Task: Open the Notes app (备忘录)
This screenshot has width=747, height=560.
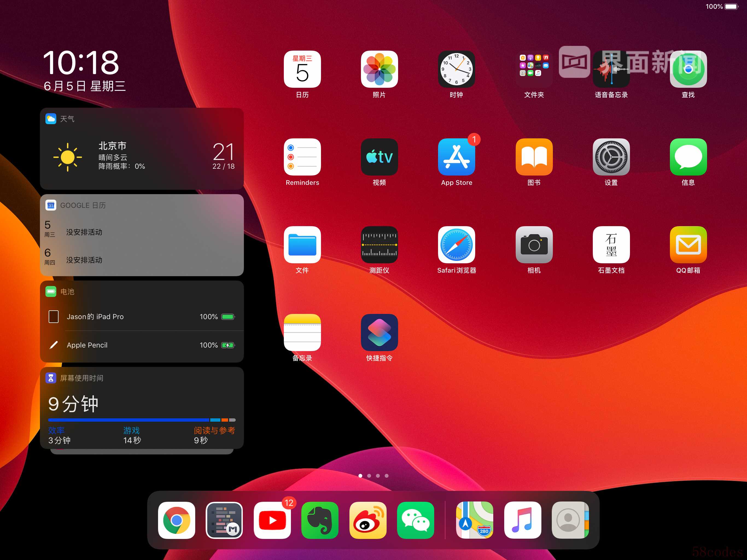Action: pyautogui.click(x=302, y=333)
